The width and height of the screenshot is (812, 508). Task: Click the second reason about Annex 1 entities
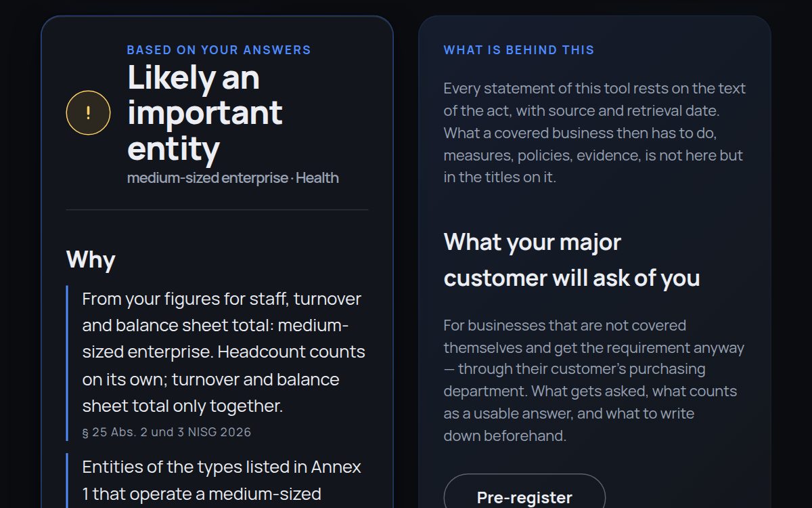pos(222,481)
